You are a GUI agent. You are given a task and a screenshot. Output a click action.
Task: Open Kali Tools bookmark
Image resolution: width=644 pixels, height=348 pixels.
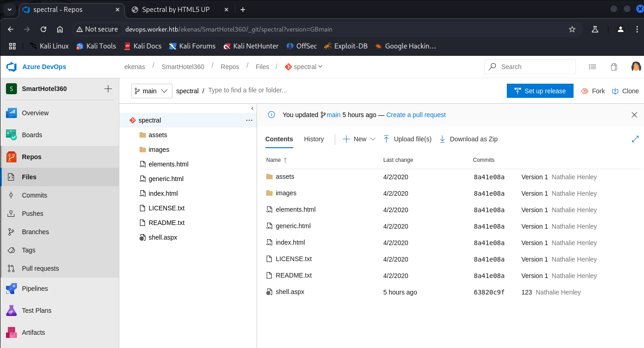coord(96,46)
